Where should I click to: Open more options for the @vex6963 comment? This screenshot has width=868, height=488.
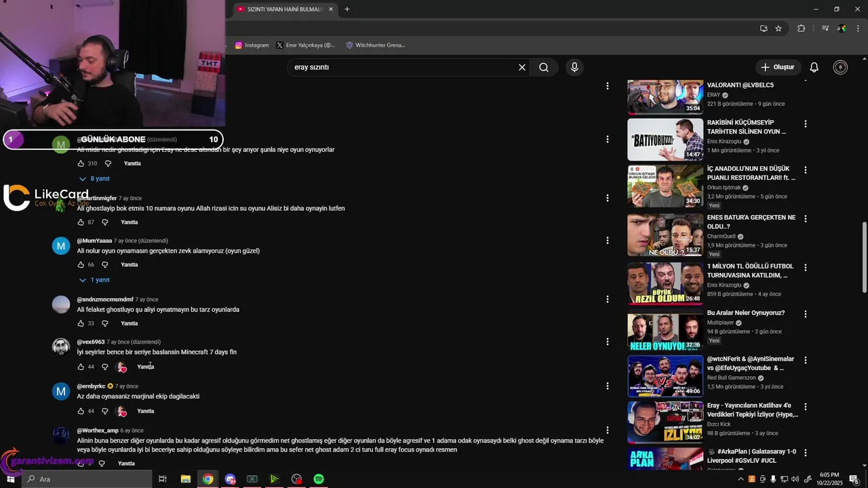pyautogui.click(x=608, y=342)
